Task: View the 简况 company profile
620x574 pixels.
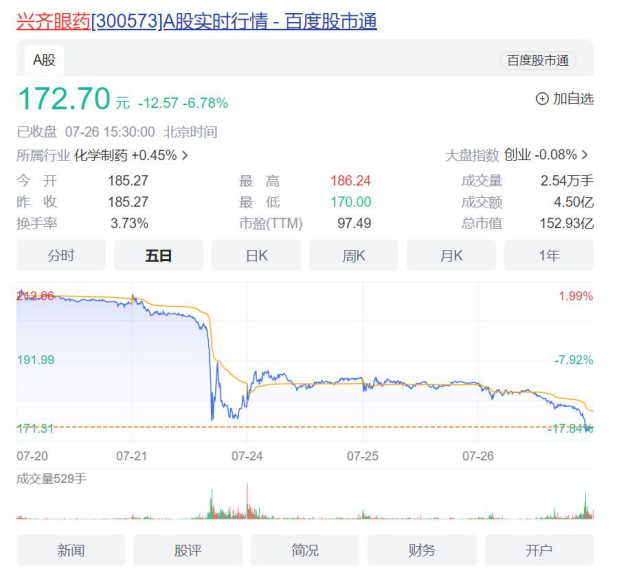Action: pyautogui.click(x=305, y=550)
